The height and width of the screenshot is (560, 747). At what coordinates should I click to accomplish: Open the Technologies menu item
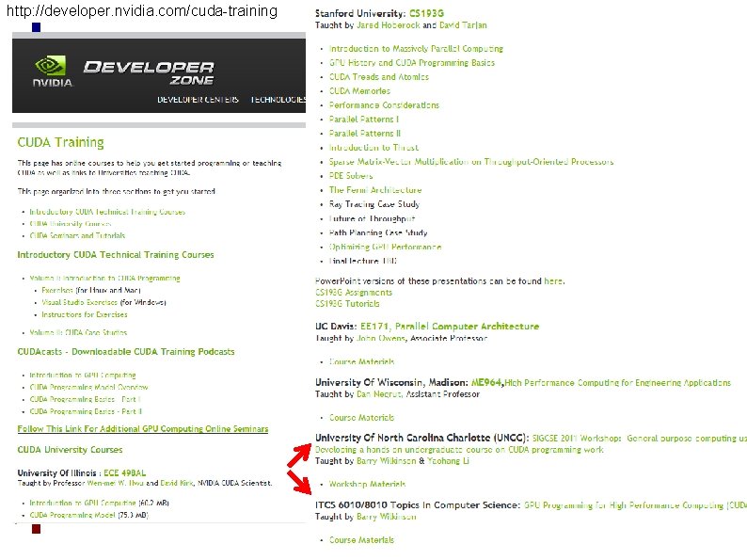(x=278, y=100)
